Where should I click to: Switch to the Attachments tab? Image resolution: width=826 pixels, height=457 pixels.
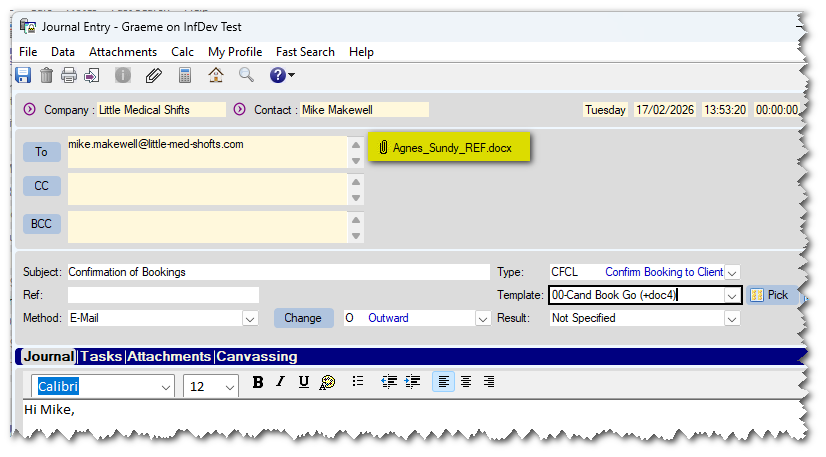(169, 356)
